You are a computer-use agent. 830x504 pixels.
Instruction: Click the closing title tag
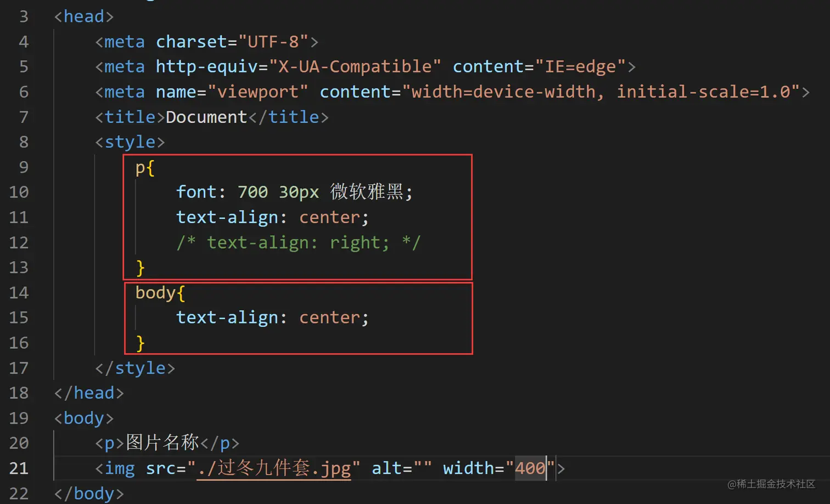point(288,117)
